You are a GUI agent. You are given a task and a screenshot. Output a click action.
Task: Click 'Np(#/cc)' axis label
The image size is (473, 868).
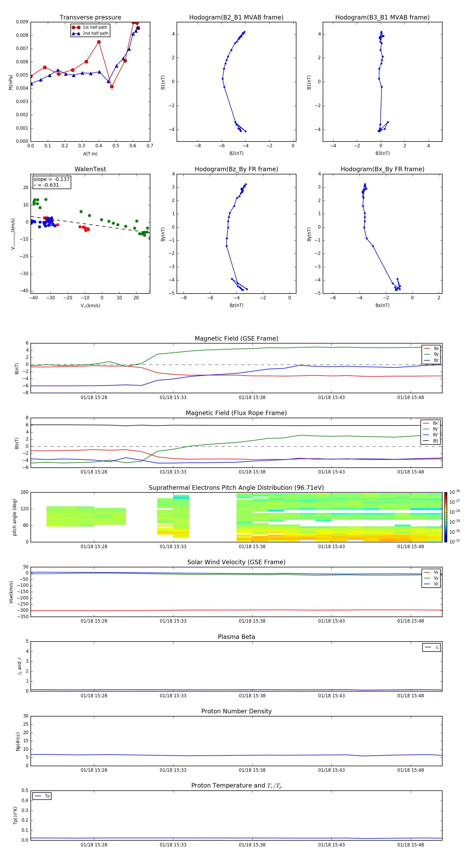[18, 741]
